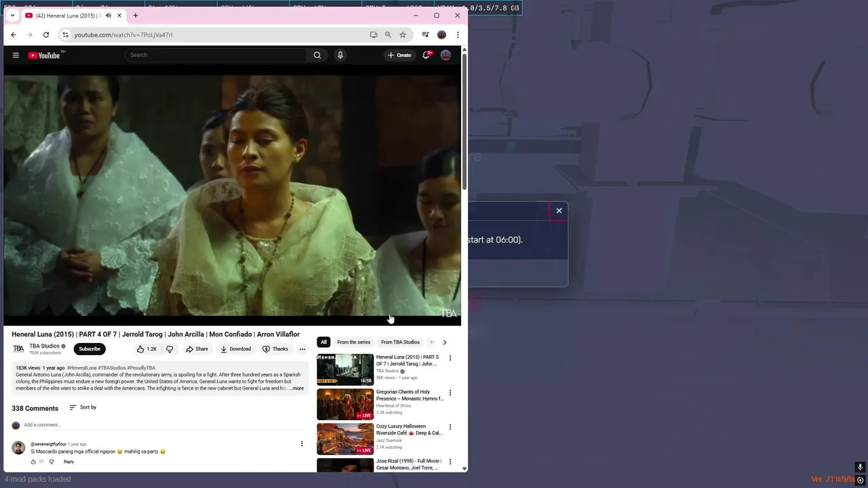The height and width of the screenshot is (488, 868).
Task: Like the video (1.2K)
Action: 146,349
